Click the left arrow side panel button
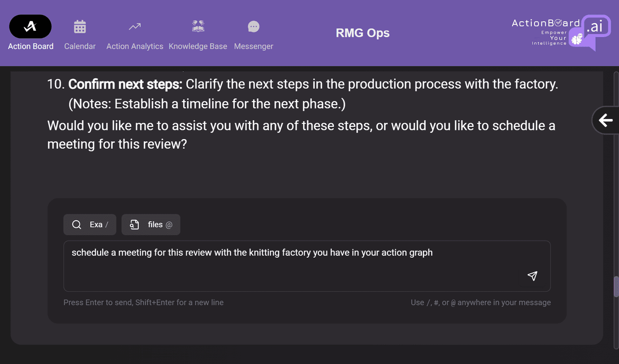The image size is (619, 364). pos(606,121)
